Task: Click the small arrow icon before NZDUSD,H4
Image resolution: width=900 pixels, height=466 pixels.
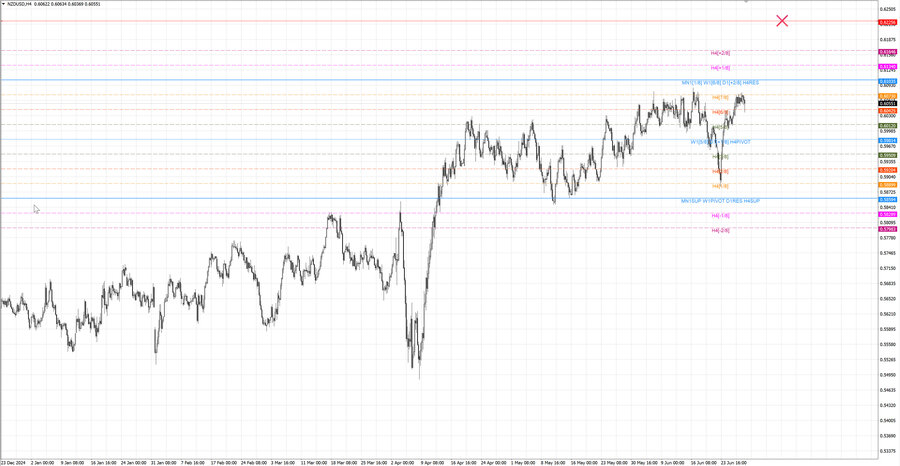Action: point(3,3)
